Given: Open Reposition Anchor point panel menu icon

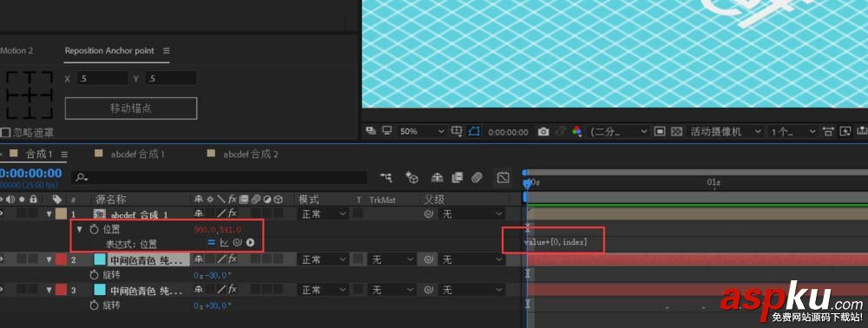Looking at the screenshot, I should (x=166, y=50).
